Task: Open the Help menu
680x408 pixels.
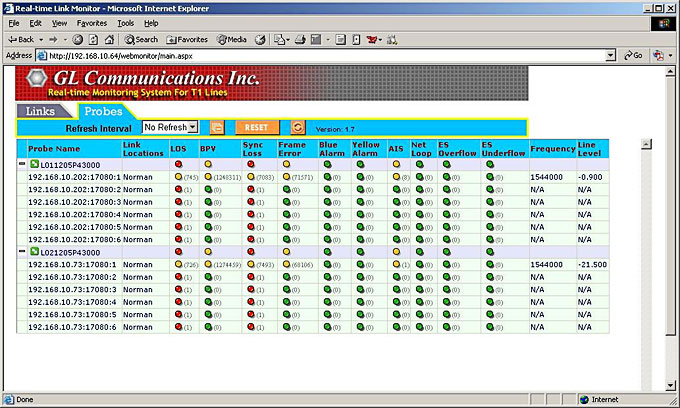Action: 151,23
